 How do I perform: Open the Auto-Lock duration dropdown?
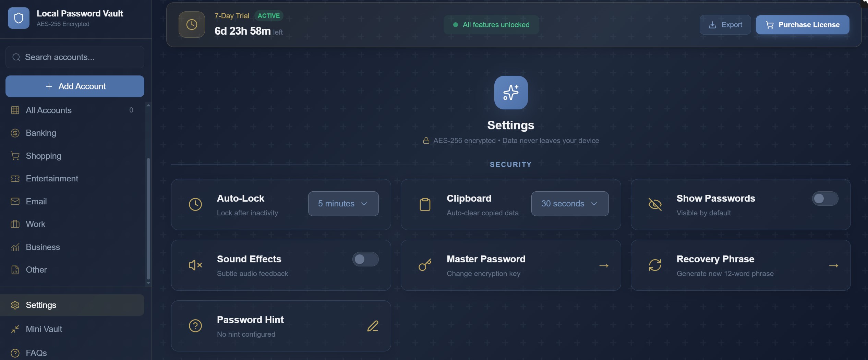343,203
